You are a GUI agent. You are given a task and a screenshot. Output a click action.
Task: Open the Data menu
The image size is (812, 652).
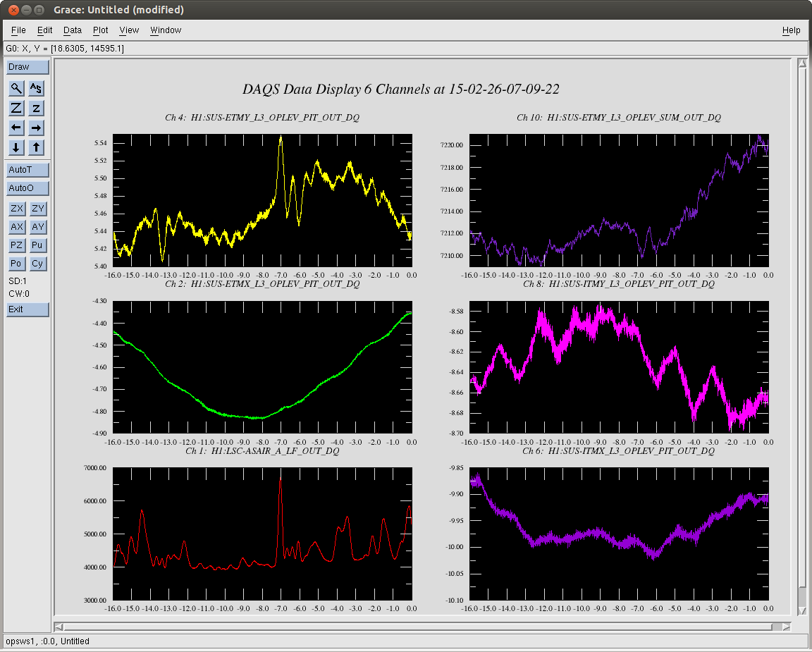73,30
